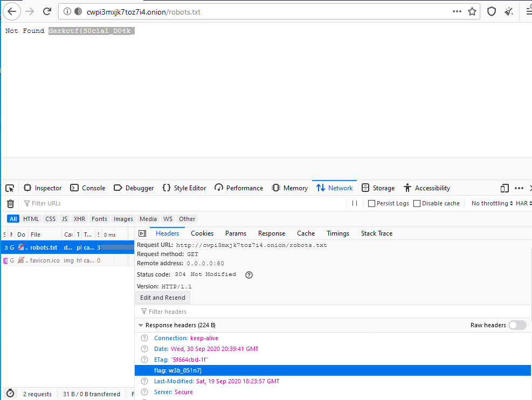
Task: Open the Cookies details tab
Action: [x=202, y=233]
